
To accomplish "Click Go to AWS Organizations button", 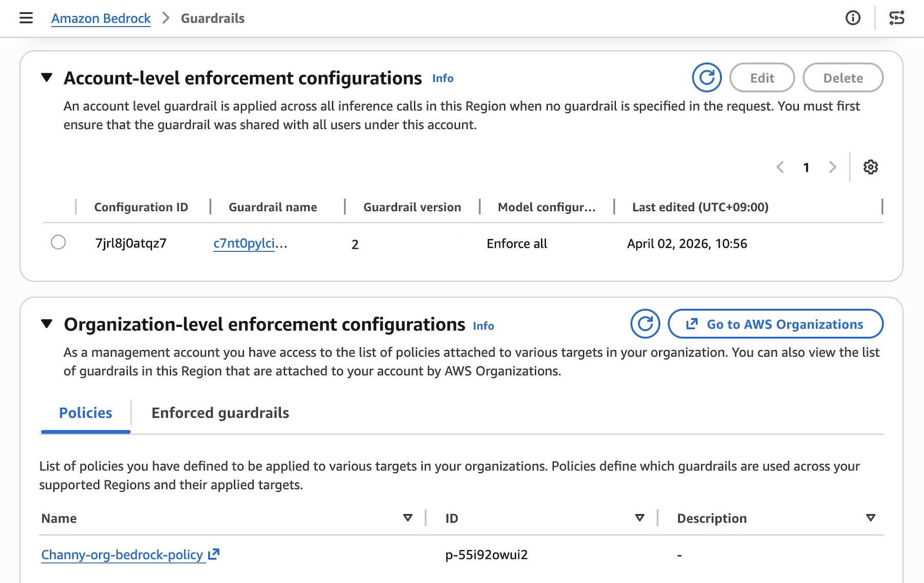I will point(775,324).
